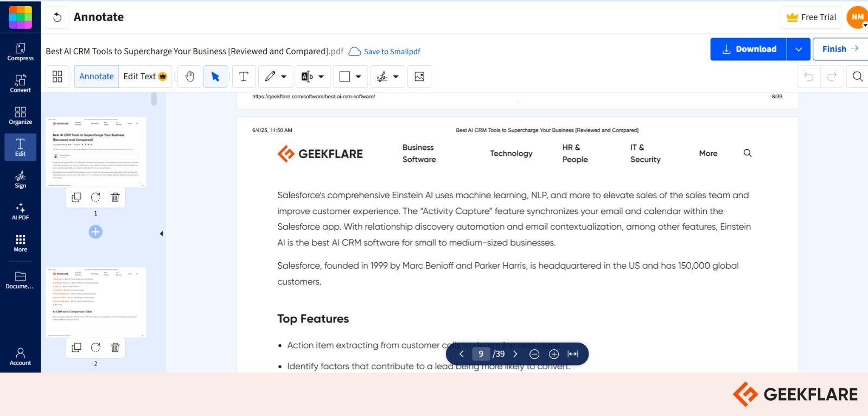This screenshot has height=416, width=868.
Task: Open the highlight tool dropdown arrow
Action: (321, 77)
